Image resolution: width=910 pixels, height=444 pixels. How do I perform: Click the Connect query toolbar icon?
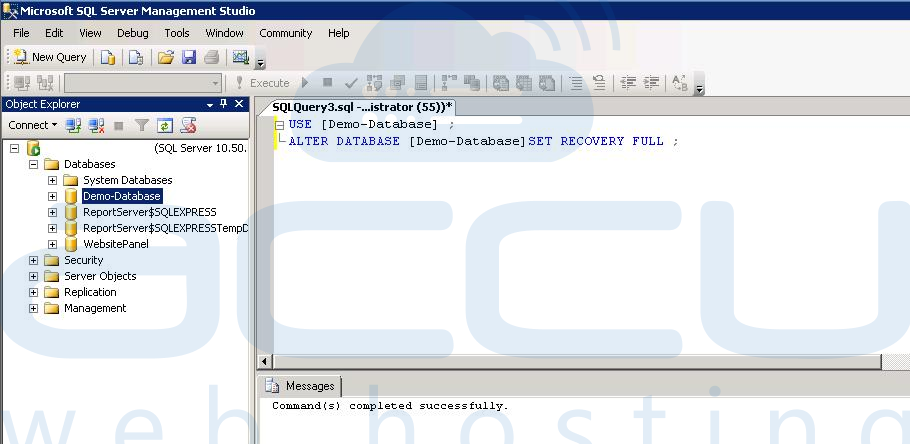pos(22,83)
